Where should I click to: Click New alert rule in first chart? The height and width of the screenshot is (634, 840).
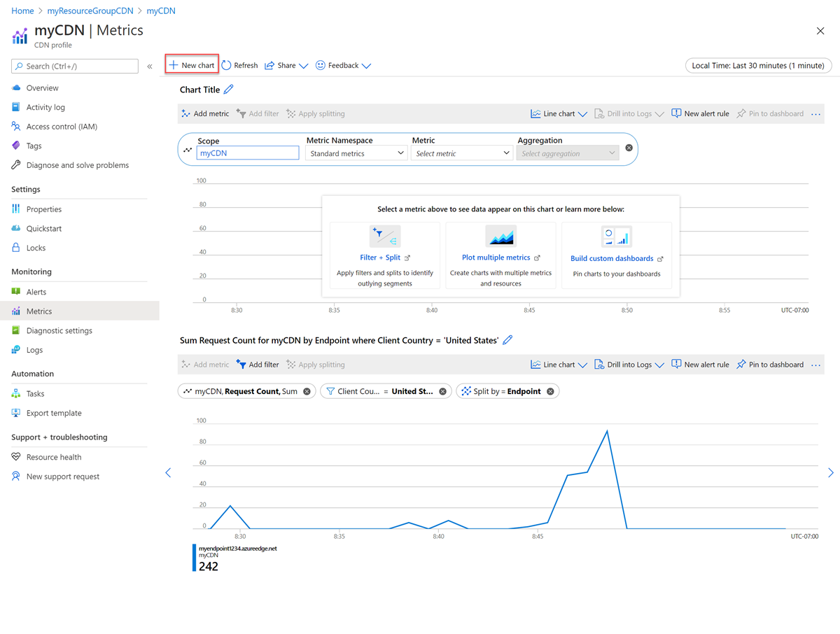[x=700, y=113]
